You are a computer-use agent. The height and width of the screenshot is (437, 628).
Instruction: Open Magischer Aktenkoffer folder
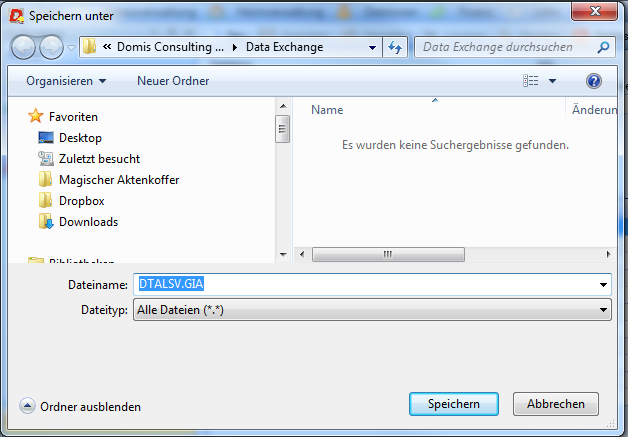tap(119, 180)
